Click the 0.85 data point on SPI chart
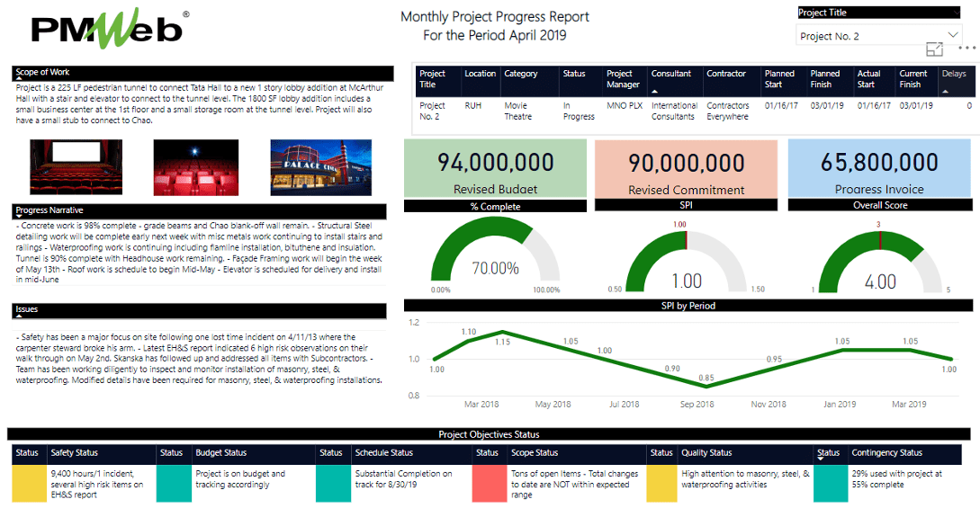The height and width of the screenshot is (526, 980). click(708, 386)
